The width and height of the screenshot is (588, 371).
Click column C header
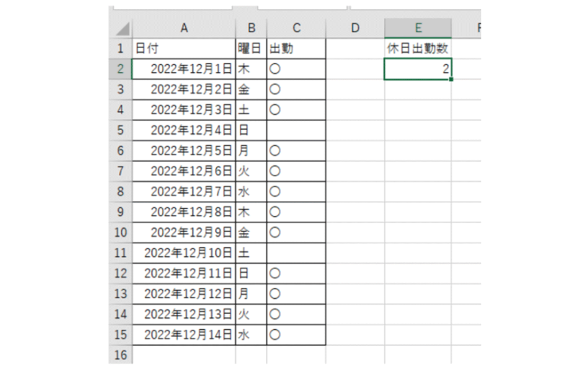[296, 28]
